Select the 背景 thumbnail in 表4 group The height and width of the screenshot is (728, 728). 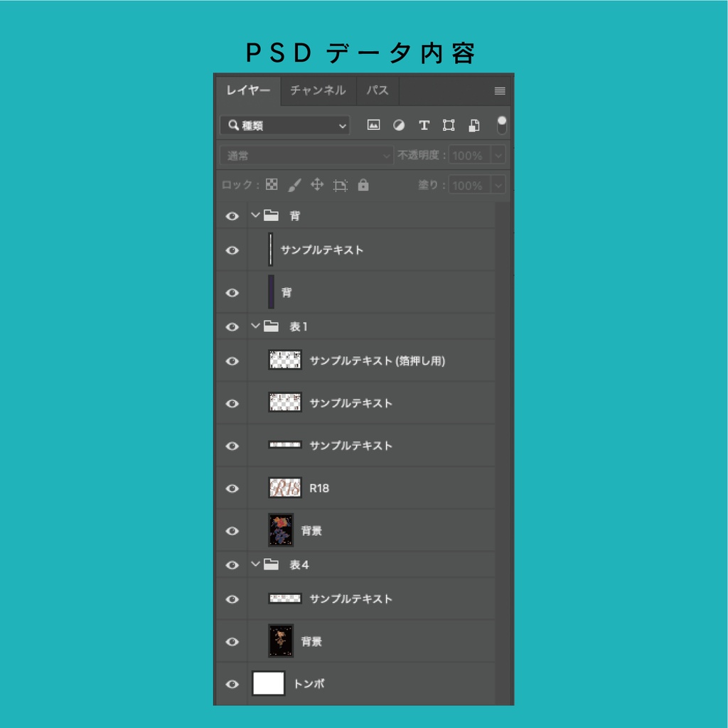point(281,641)
